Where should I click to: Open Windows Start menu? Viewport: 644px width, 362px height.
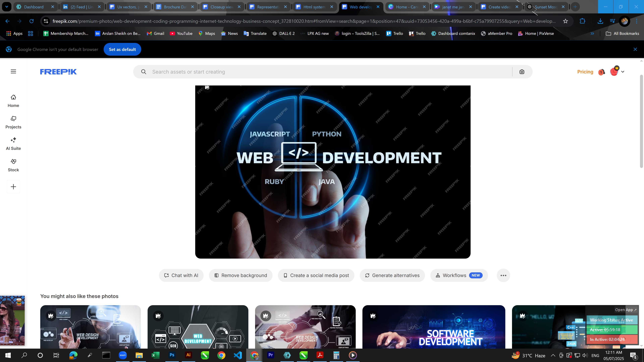(8, 355)
